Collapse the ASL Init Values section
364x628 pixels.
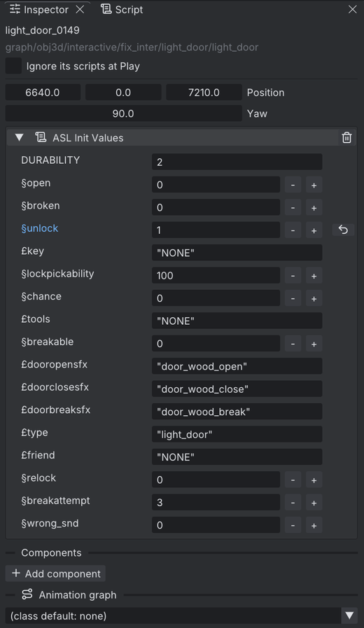(19, 138)
